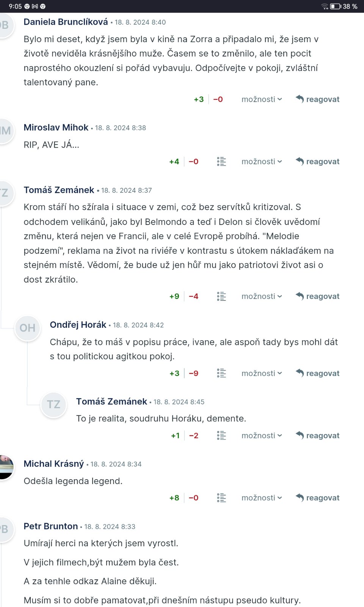Open možnosti dropdown on Miroslav Mihok's comment
Image resolution: width=364 pixels, height=607 pixels.
tap(262, 162)
